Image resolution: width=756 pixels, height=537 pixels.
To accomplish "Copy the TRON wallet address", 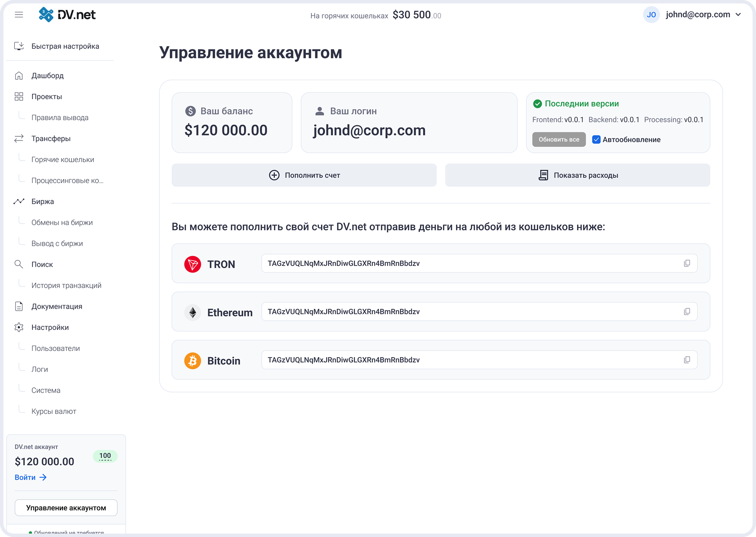I will 687,263.
